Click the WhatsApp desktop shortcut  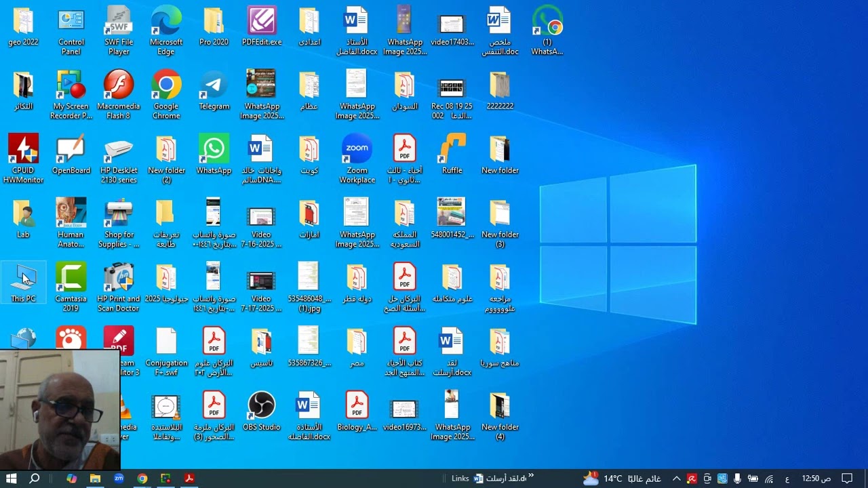click(x=214, y=155)
